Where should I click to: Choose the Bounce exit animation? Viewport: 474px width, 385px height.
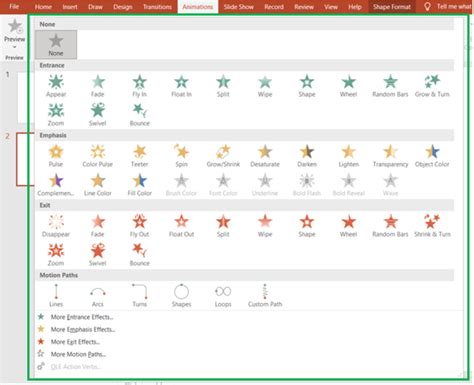140,255
